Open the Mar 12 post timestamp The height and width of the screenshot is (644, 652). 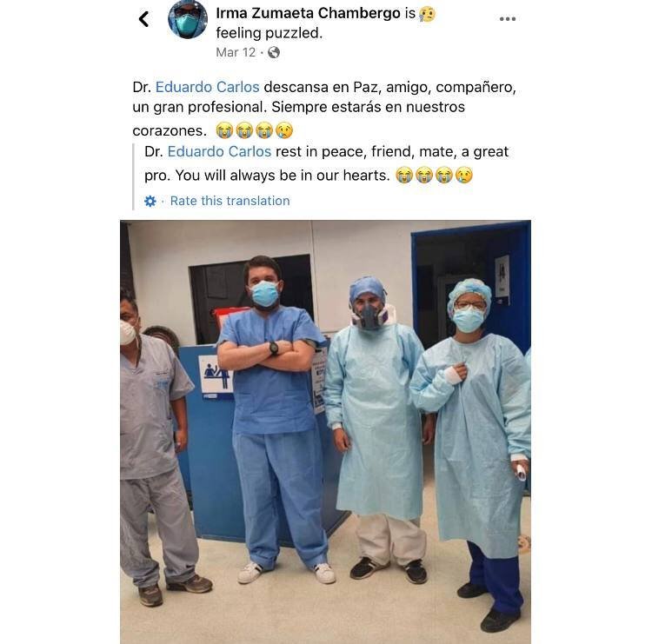[x=236, y=52]
